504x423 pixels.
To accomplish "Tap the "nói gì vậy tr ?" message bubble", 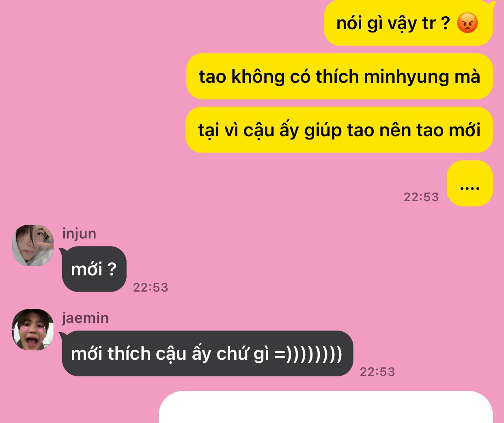I will 408,23.
